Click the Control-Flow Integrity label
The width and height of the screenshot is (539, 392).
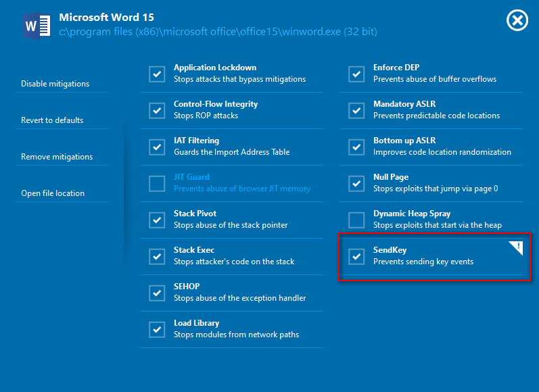pos(216,104)
